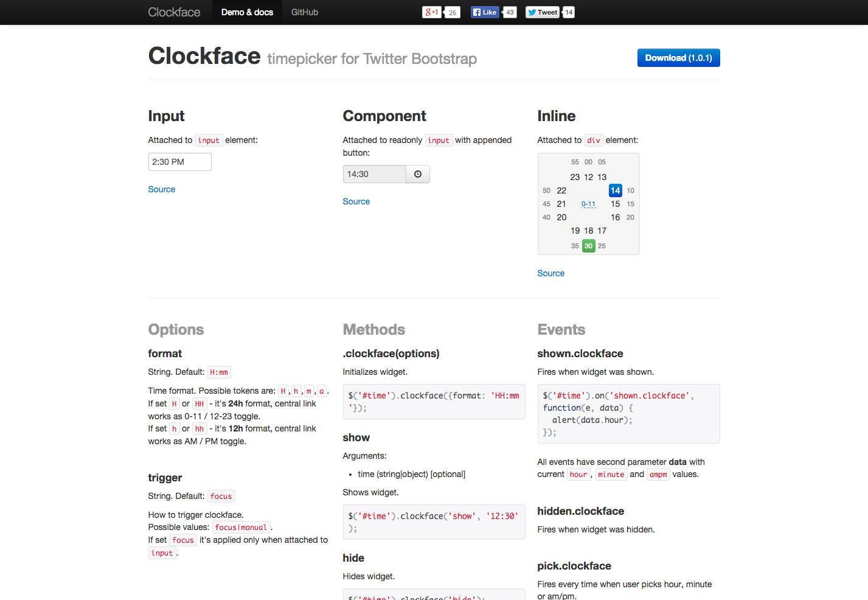Select the highlighted hour 14
868x600 pixels.
[x=616, y=190]
